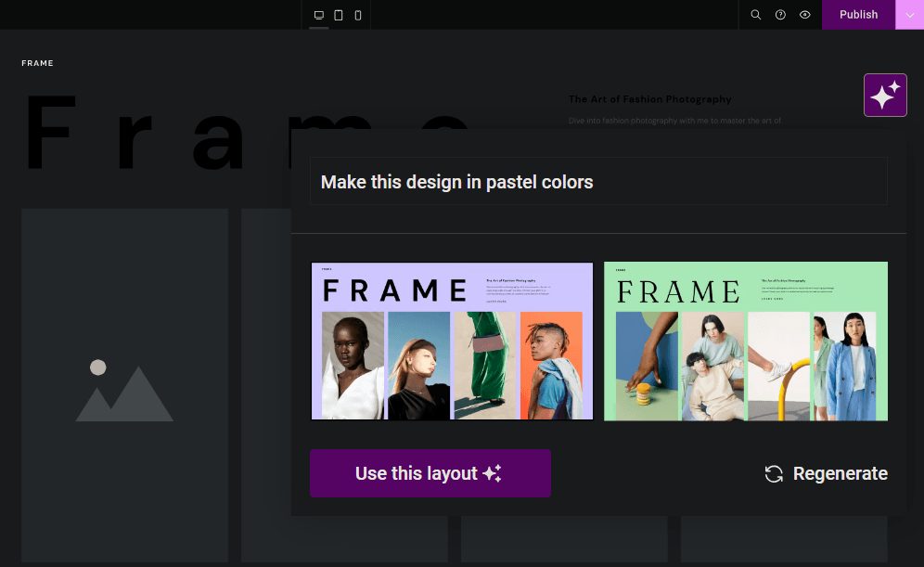The height and width of the screenshot is (567, 924).
Task: Select the lavender FRAME layout thumbnail
Action: click(x=452, y=341)
